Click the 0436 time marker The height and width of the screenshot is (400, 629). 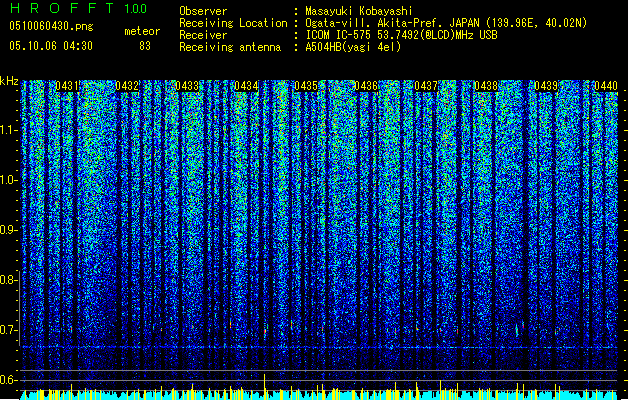366,86
